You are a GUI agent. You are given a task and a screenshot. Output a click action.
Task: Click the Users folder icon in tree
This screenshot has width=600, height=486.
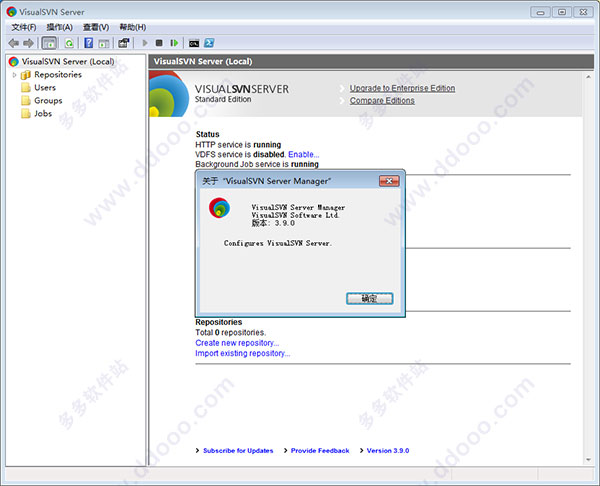point(26,88)
